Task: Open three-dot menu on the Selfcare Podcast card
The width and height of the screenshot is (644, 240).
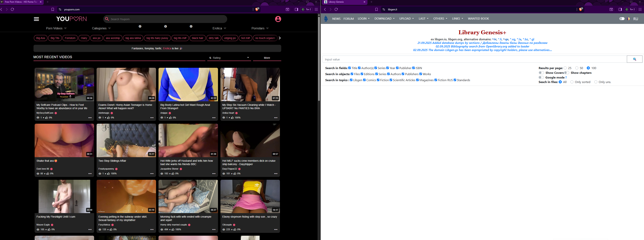Action: click(90, 118)
